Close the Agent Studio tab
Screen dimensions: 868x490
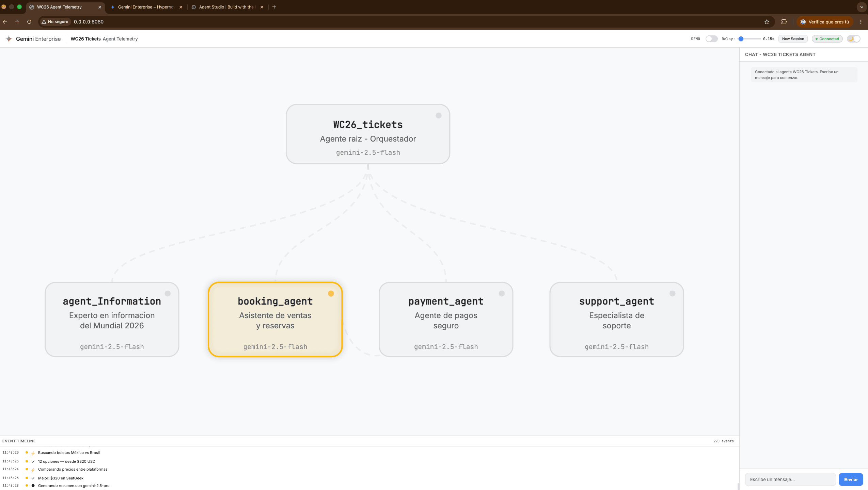(x=262, y=7)
